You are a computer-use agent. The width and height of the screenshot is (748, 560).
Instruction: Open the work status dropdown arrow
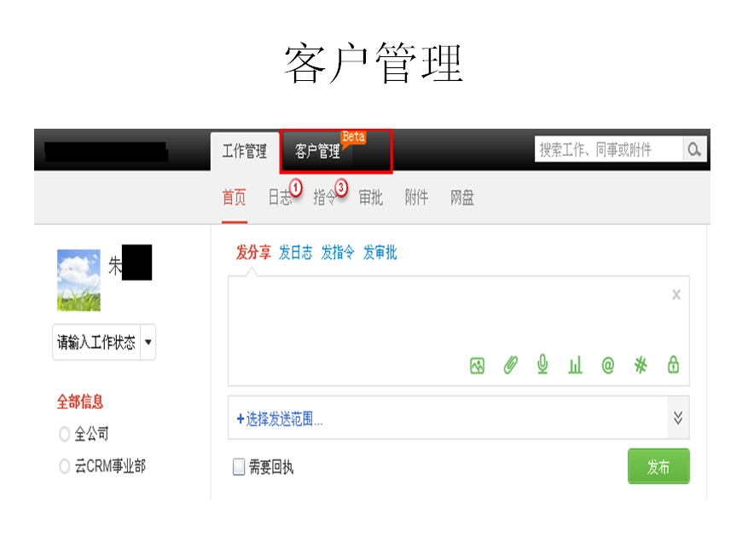[x=148, y=342]
